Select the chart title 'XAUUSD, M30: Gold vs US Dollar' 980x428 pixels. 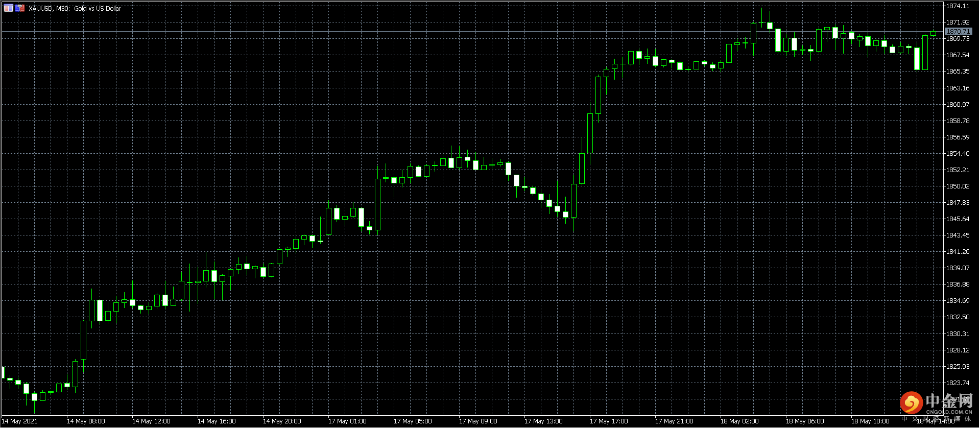[x=75, y=8]
